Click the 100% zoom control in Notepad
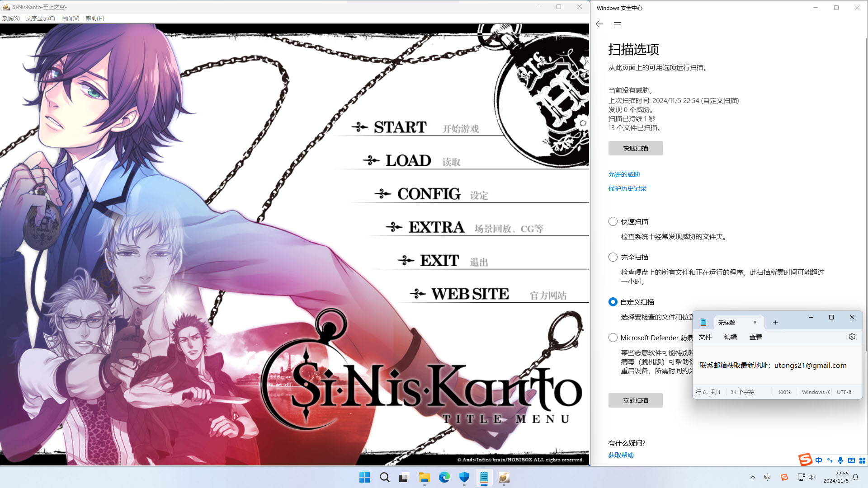 tap(784, 392)
